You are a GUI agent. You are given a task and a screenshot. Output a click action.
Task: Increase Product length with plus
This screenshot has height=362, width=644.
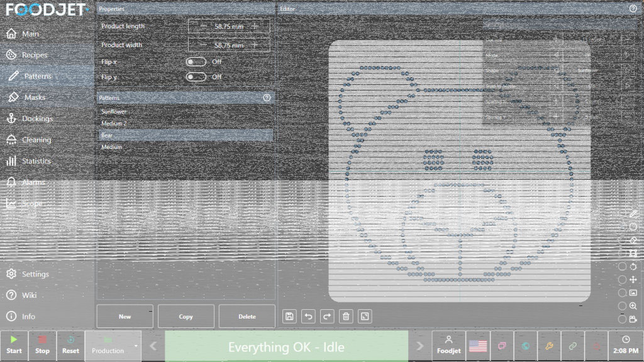[255, 26]
